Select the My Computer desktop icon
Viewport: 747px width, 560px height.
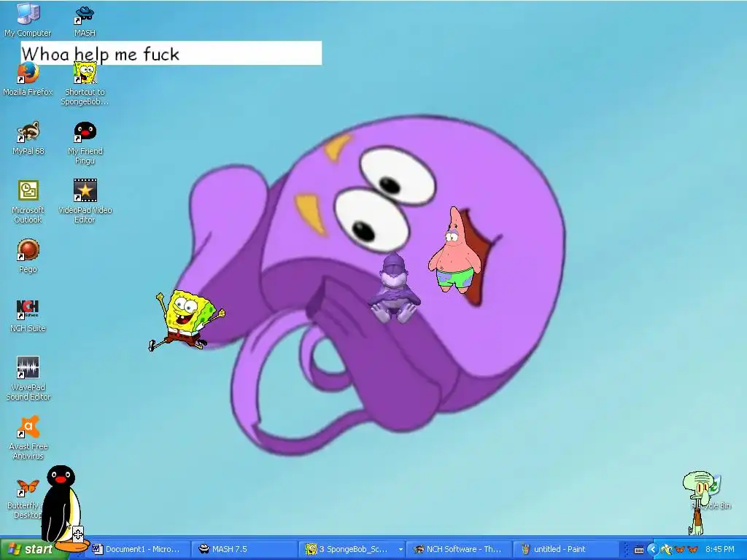[28, 20]
